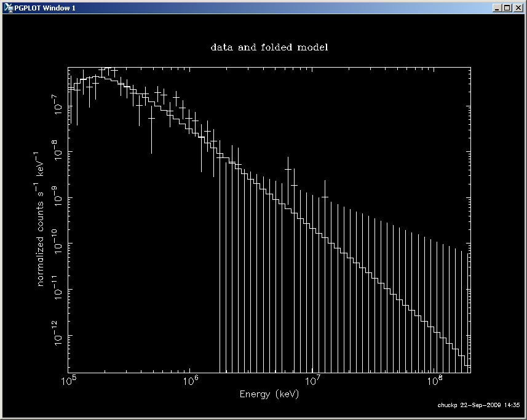The height and width of the screenshot is (420, 527).
Task: Click the y-axis tick label 10^-10
Action: point(57,241)
